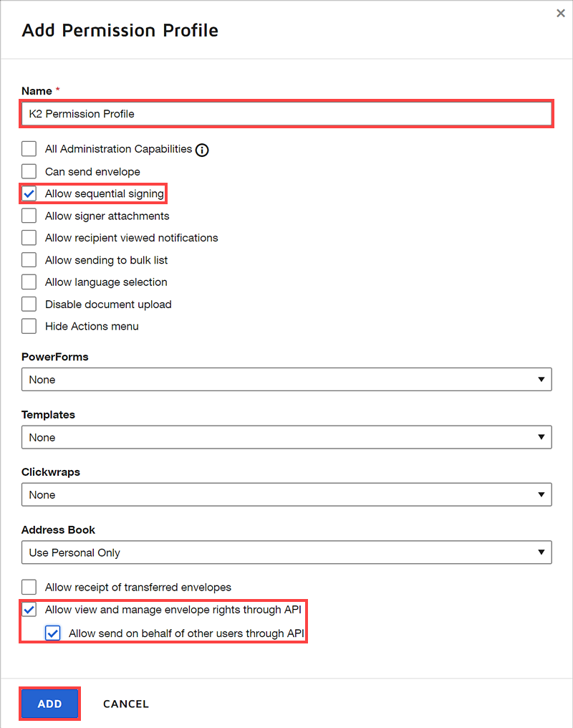This screenshot has height=728, width=573.
Task: Expand the Templates dropdown
Action: pos(286,437)
